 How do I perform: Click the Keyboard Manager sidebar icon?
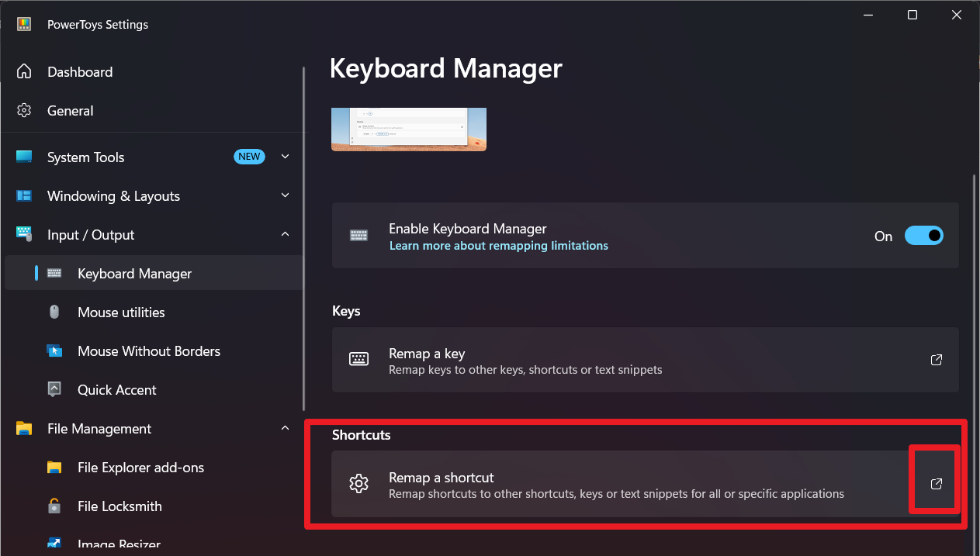[54, 273]
